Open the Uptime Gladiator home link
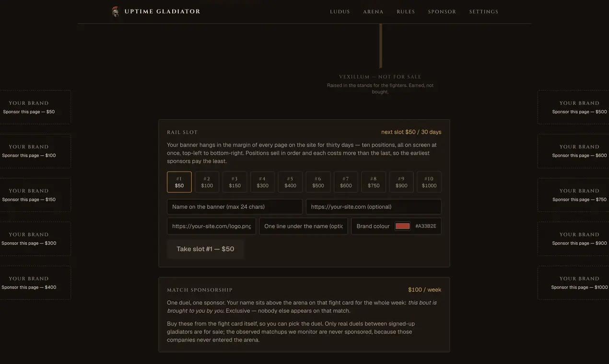The width and height of the screenshot is (609, 364). pyautogui.click(x=156, y=11)
